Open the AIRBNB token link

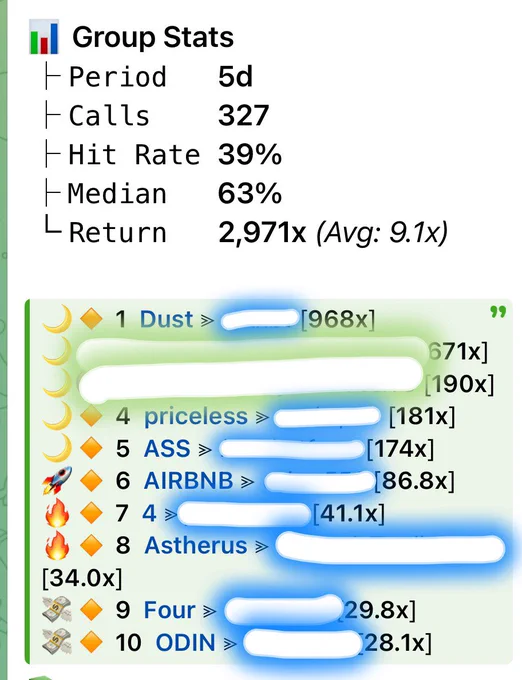pos(189,481)
